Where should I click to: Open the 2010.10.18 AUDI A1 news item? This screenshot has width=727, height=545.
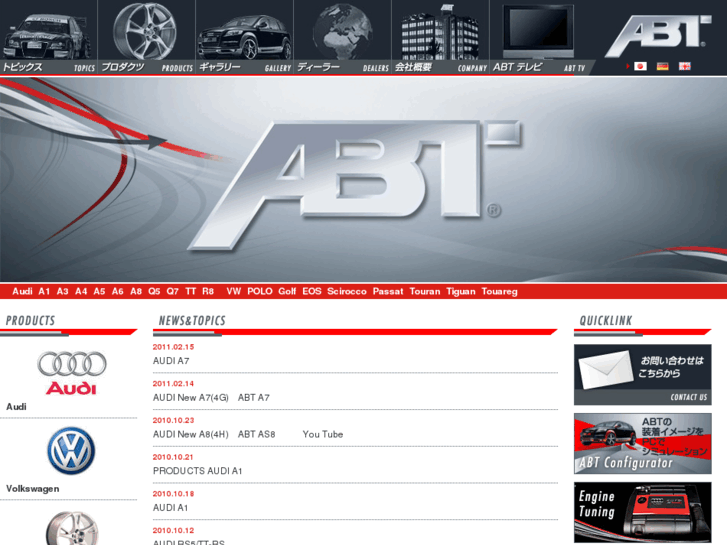point(170,508)
